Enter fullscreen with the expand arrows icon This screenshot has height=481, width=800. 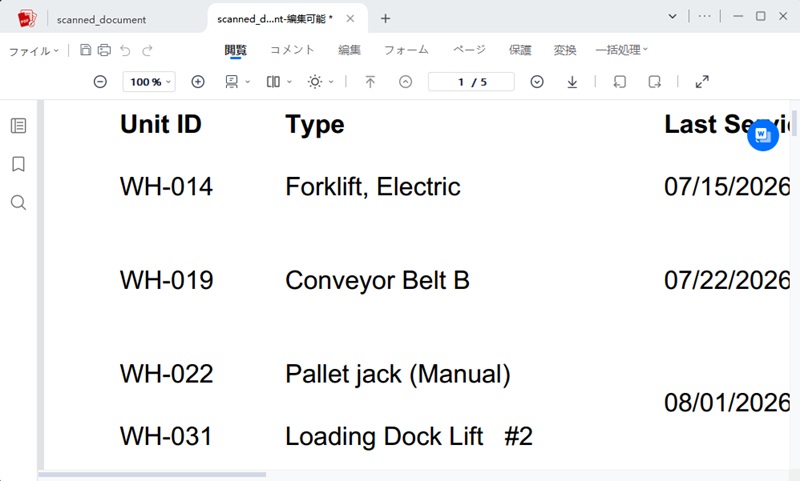702,82
